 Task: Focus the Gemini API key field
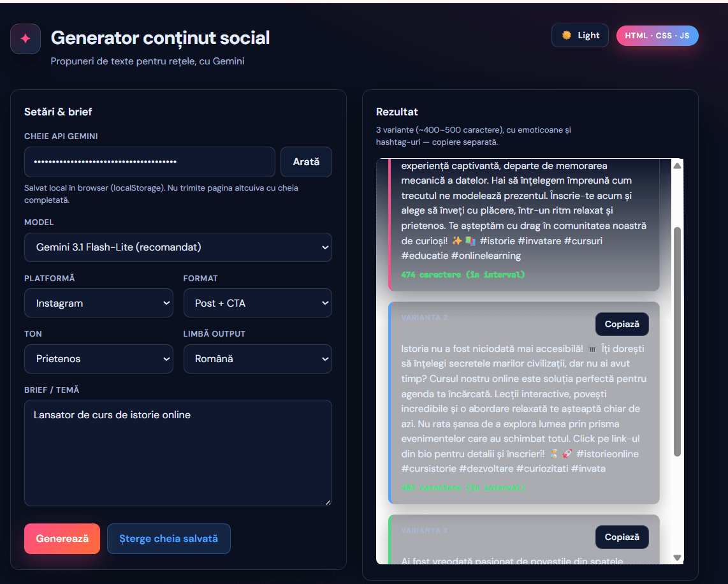coord(149,162)
